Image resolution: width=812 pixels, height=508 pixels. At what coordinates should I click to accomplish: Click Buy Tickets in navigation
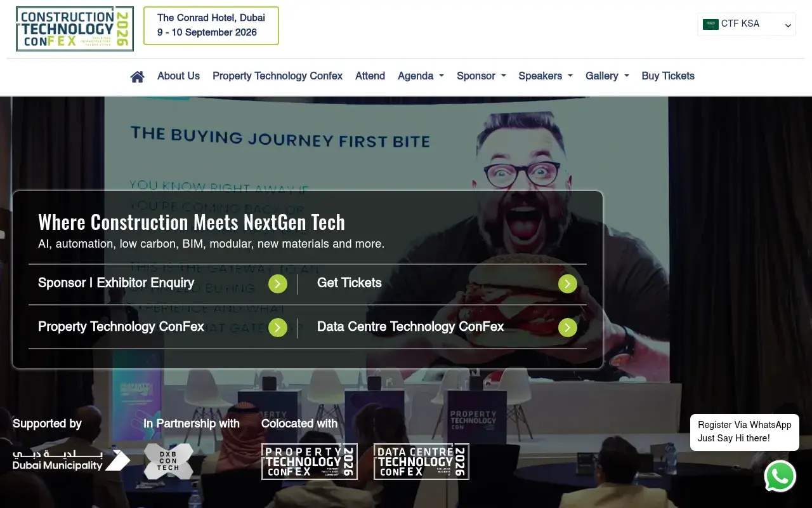[668, 76]
